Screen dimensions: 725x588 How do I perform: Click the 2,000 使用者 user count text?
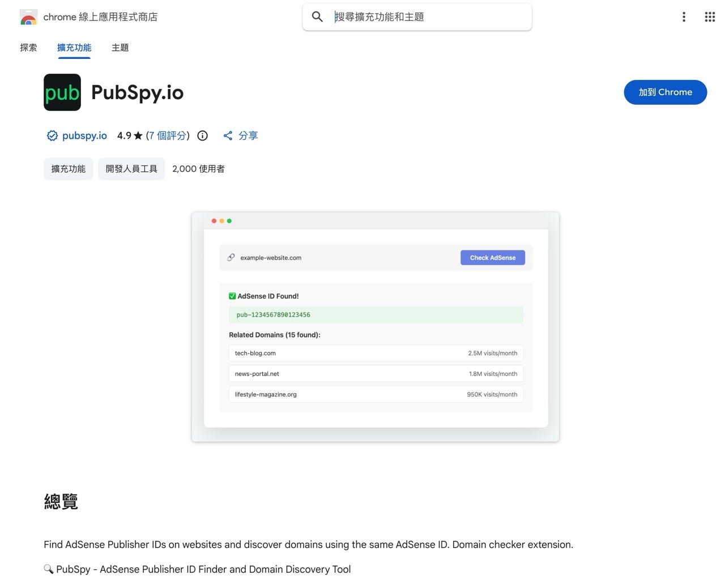tap(199, 168)
